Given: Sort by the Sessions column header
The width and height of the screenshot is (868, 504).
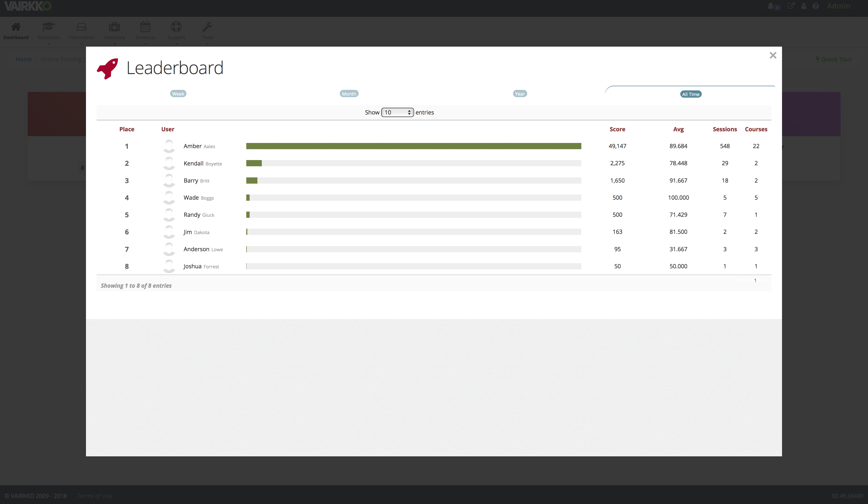Looking at the screenshot, I should click(725, 129).
